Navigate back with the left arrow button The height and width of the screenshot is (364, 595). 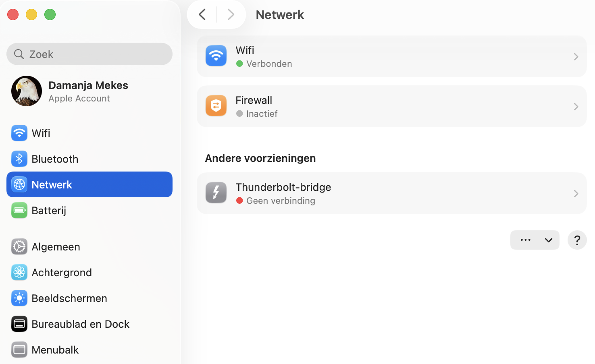tap(202, 14)
